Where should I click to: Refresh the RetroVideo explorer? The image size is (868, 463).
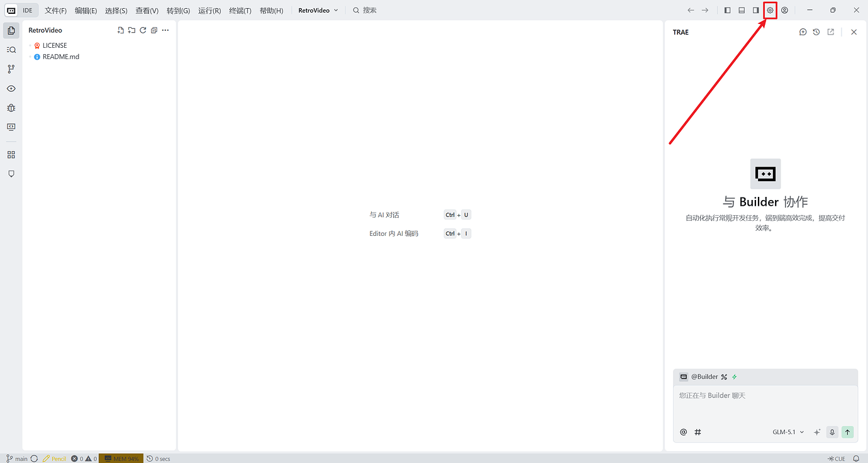[143, 30]
